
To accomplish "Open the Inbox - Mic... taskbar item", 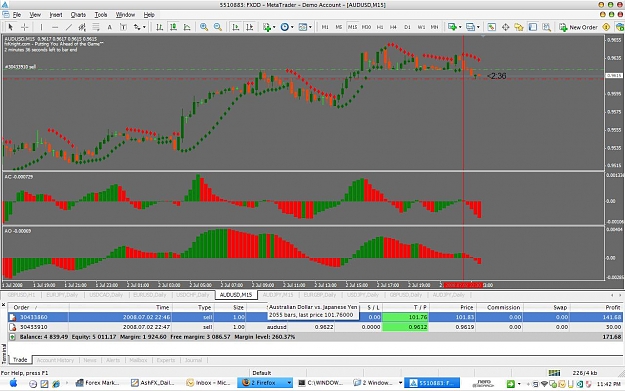I will 208,383.
